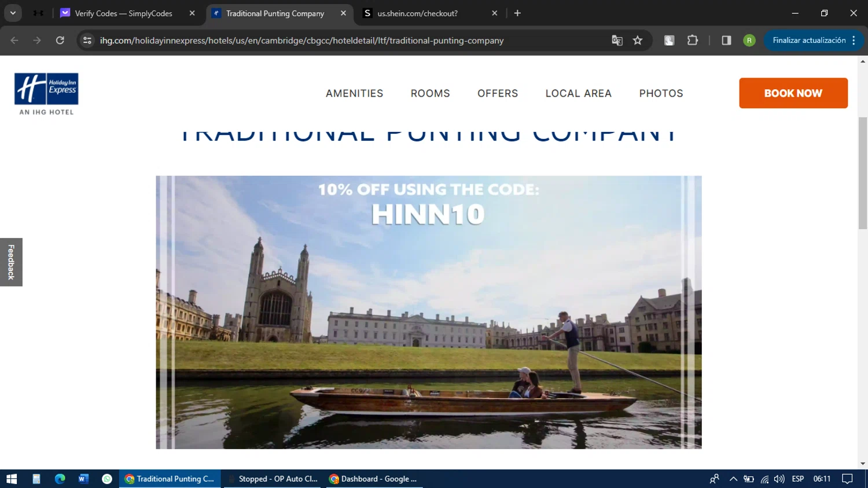Click the Holiday Inn Express logo
The width and height of the screenshot is (868, 488).
pos(46,94)
